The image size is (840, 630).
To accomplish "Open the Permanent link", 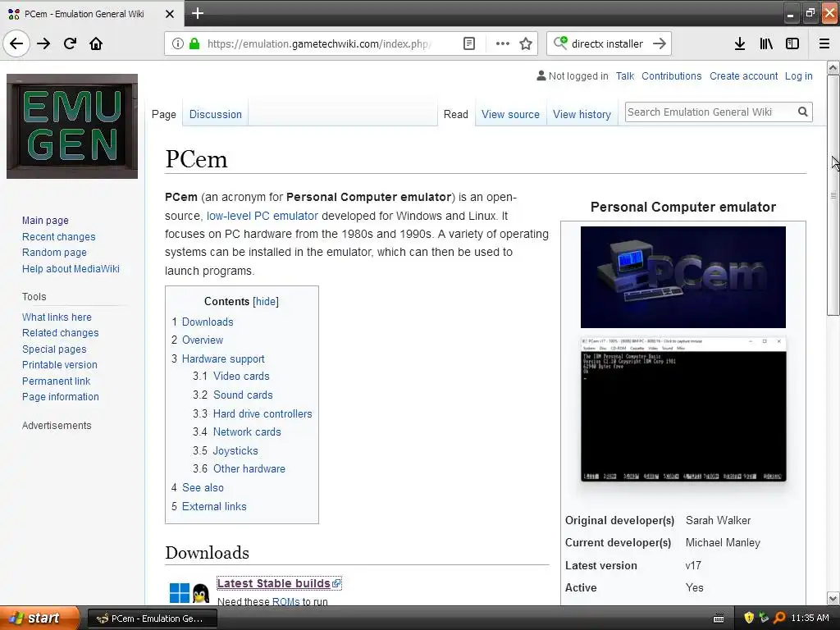I will click(57, 381).
